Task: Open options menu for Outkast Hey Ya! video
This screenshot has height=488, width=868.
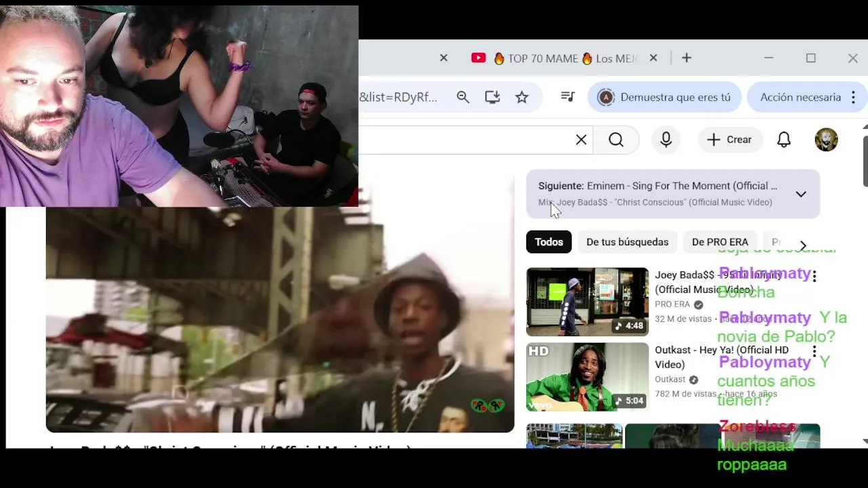Action: point(814,351)
